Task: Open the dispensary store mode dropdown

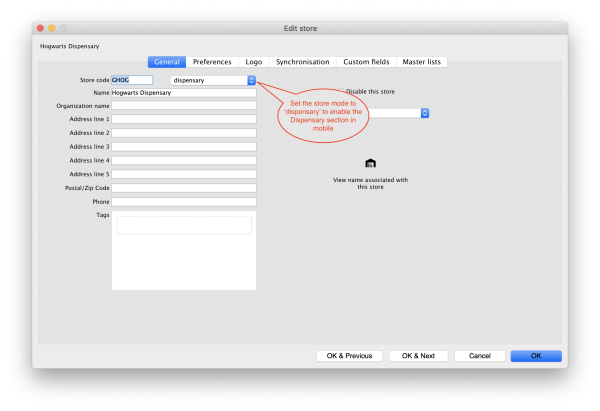Action: tap(213, 80)
